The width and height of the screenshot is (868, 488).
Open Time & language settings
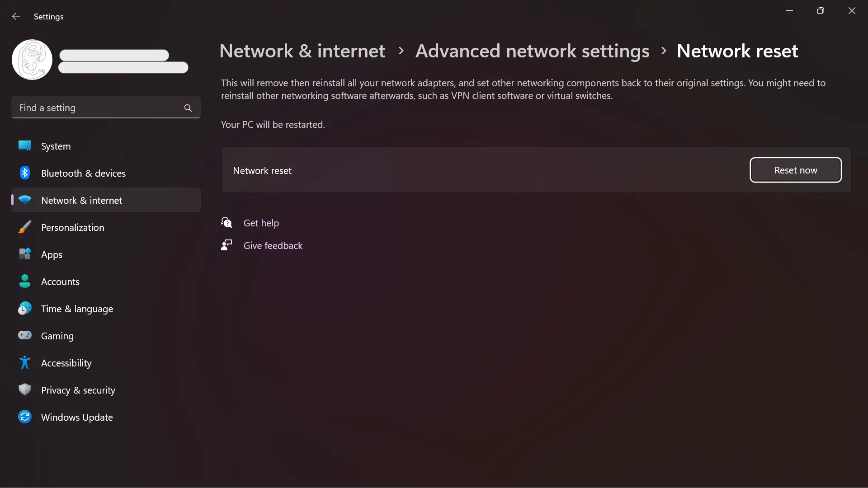pos(77,309)
